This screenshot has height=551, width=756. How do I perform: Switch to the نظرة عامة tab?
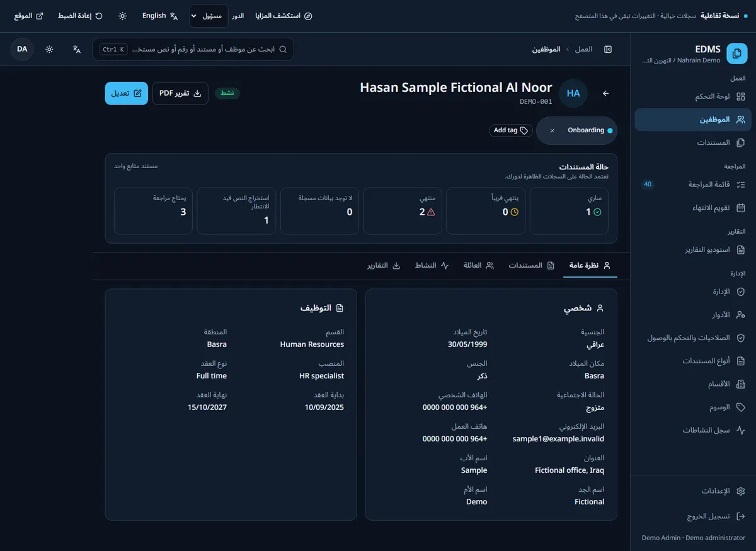coord(590,266)
